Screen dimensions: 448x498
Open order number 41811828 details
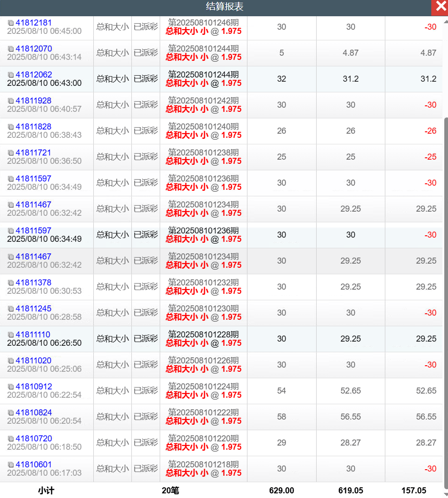[33, 127]
